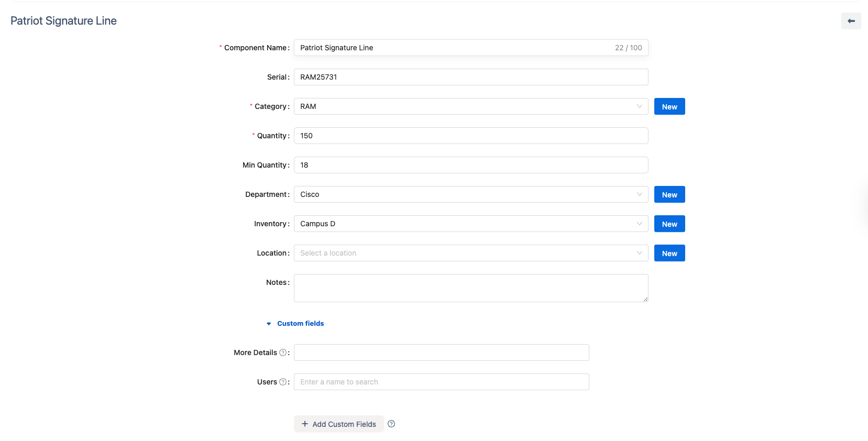Click the Add Custom Fields button
868x441 pixels.
339,424
